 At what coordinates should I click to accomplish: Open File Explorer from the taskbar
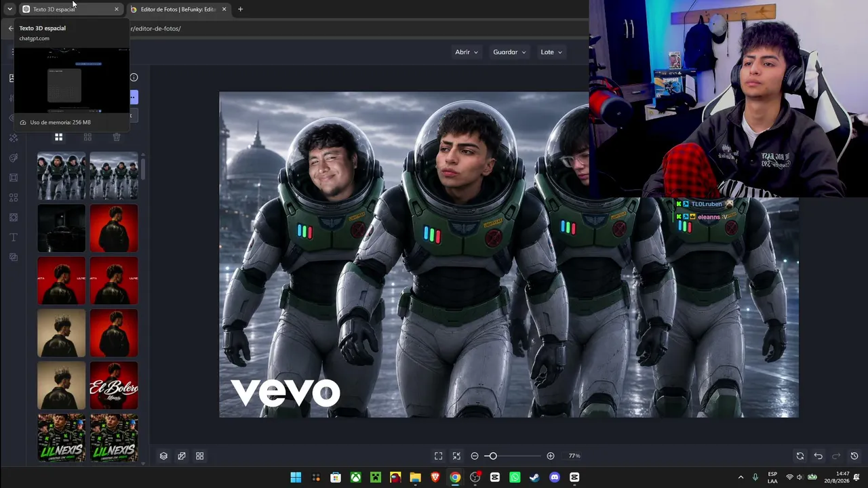(415, 477)
